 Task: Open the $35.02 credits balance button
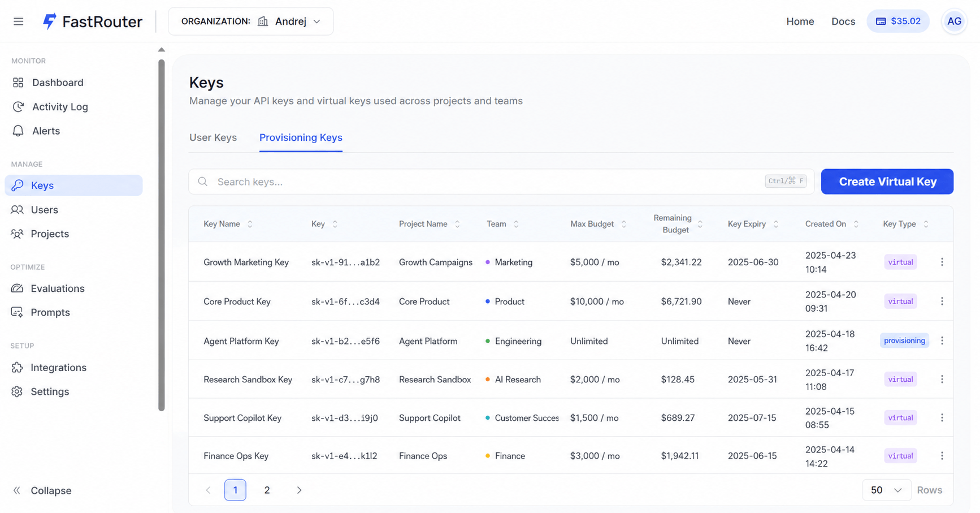pyautogui.click(x=898, y=21)
